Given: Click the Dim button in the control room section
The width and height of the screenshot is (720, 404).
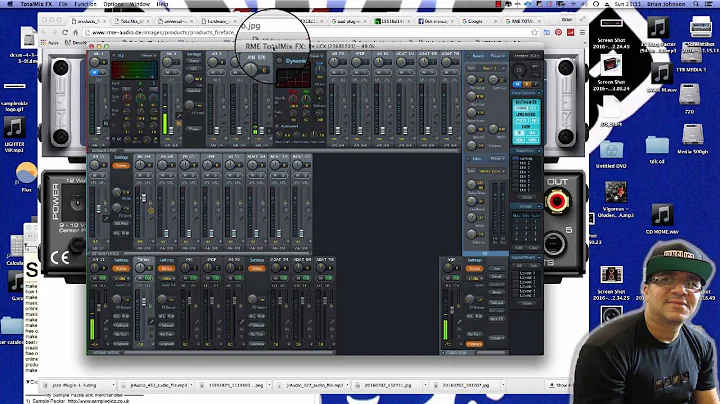Looking at the screenshot, I should [496, 269].
